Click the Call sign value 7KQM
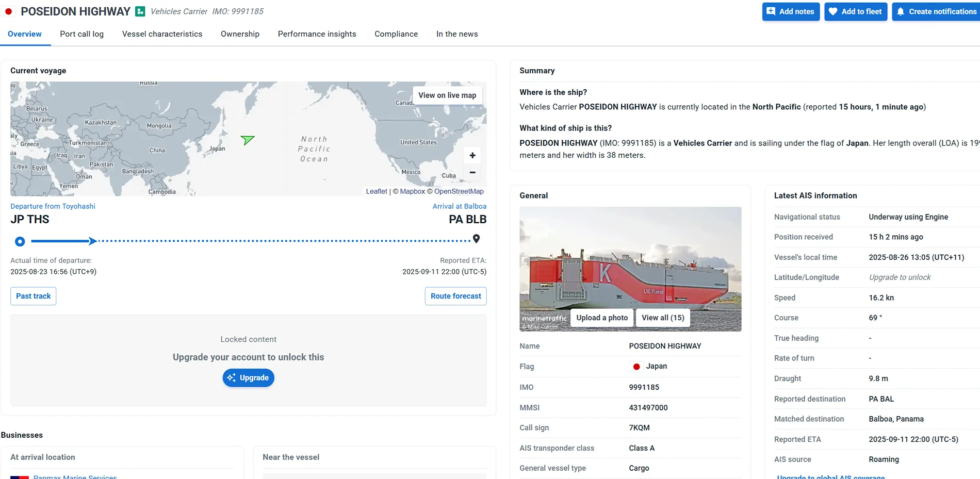This screenshot has width=980, height=479. [x=639, y=428]
